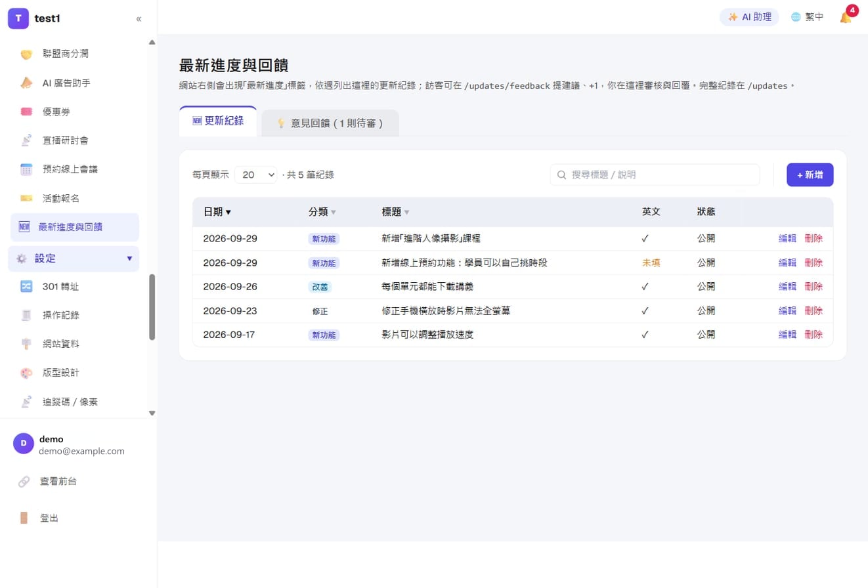Viewport: 868px width, 588px height.
Task: Click the link icon beside 查看前台
Action: coord(24,482)
